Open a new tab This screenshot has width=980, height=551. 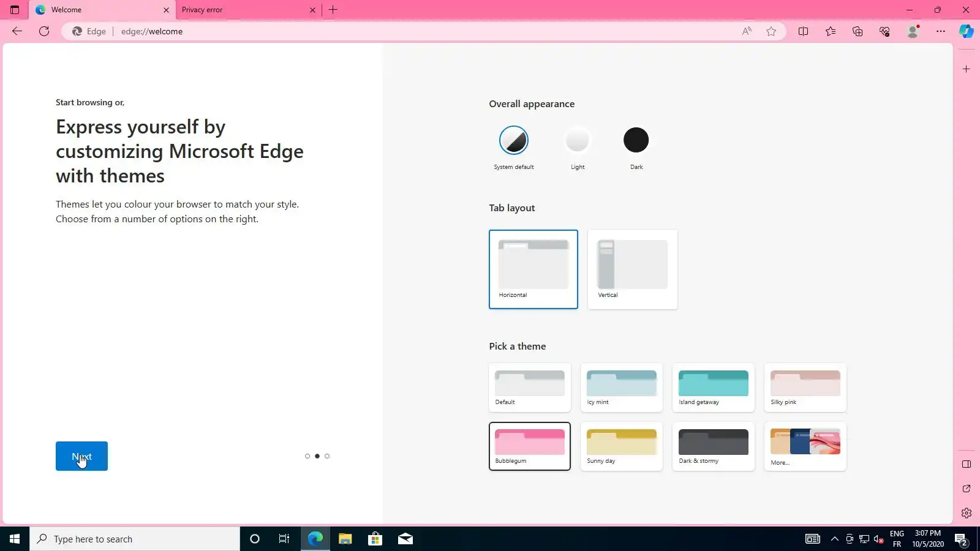coord(333,10)
